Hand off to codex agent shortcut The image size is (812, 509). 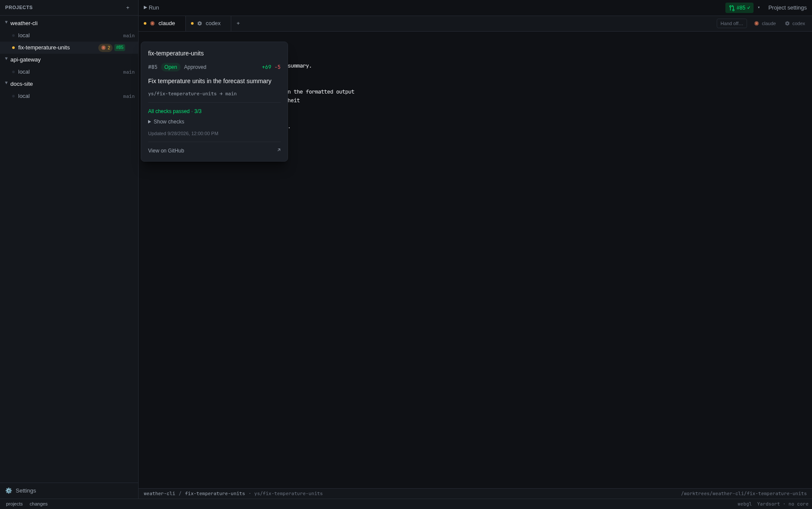point(795,23)
